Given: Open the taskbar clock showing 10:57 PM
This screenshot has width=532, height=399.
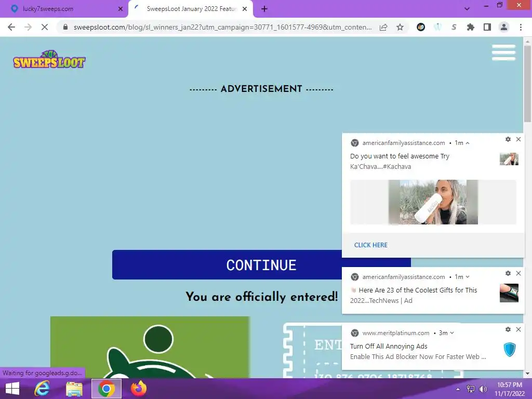Looking at the screenshot, I should [509, 389].
